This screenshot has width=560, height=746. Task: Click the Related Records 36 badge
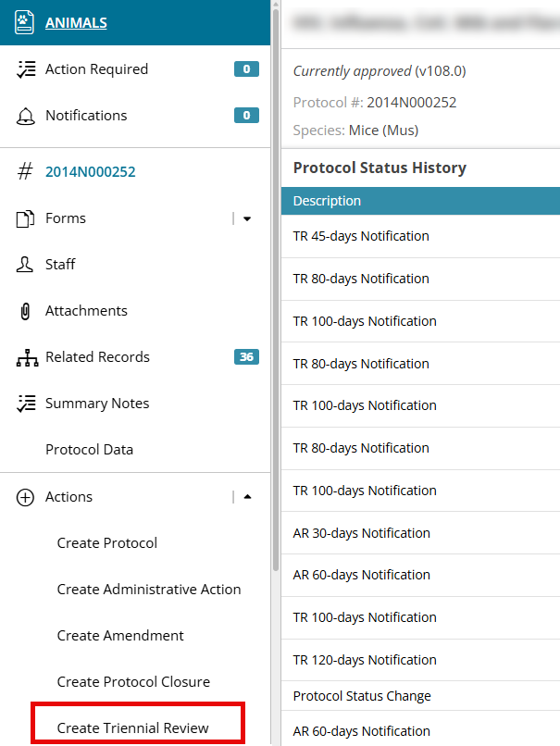246,357
